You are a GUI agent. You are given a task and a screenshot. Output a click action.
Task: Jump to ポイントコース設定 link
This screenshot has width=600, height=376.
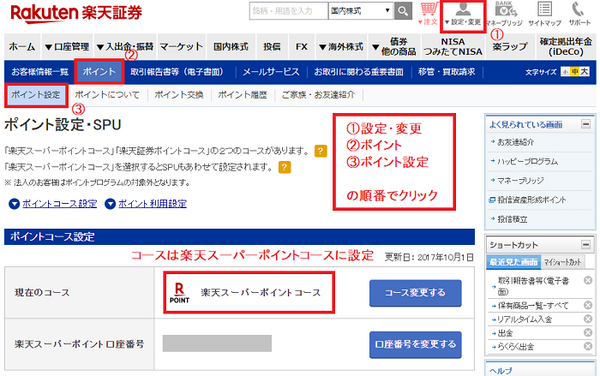(x=59, y=203)
